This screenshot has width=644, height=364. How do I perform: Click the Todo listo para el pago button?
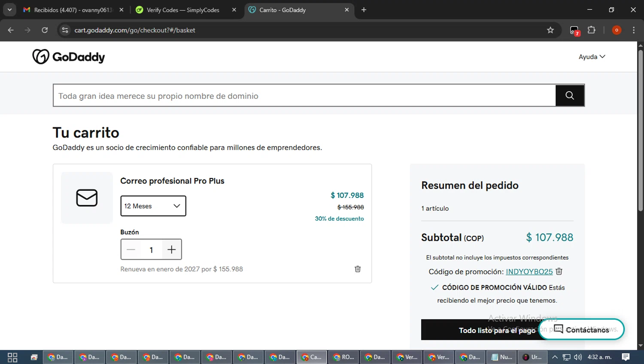497,330
